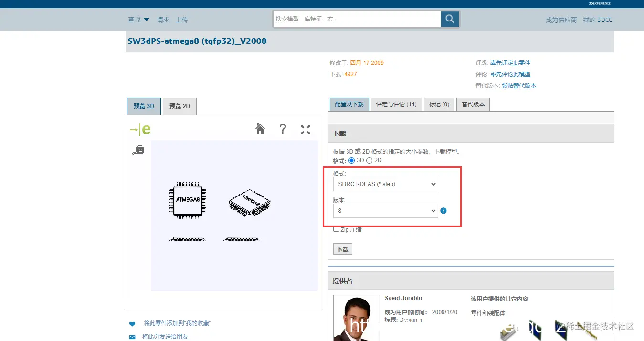Viewport: 644px width, 341px height.
Task: Expand the 查找 dropdown in top navigation
Action: 138,20
